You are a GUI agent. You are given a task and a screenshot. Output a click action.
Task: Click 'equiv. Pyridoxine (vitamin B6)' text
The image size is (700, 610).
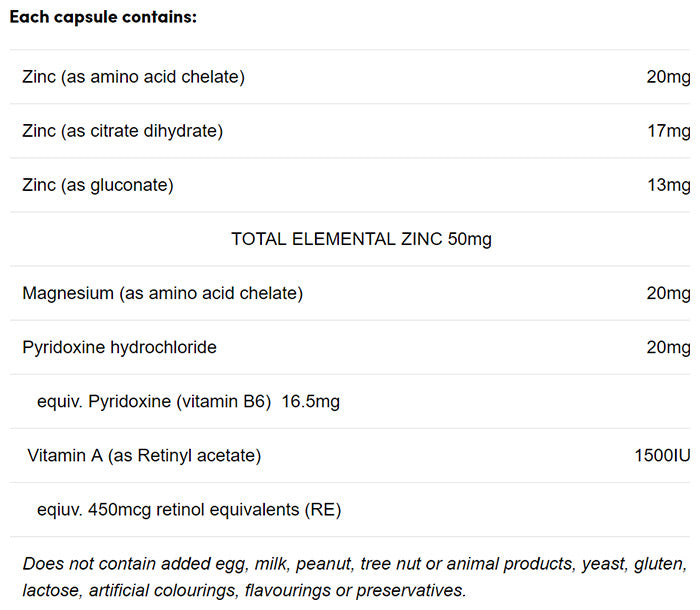pyautogui.click(x=154, y=402)
